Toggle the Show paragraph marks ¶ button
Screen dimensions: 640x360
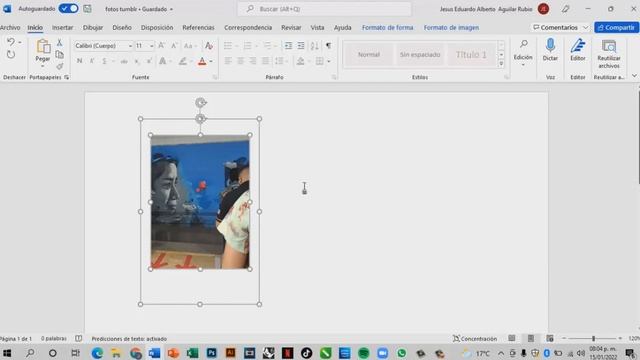click(328, 46)
